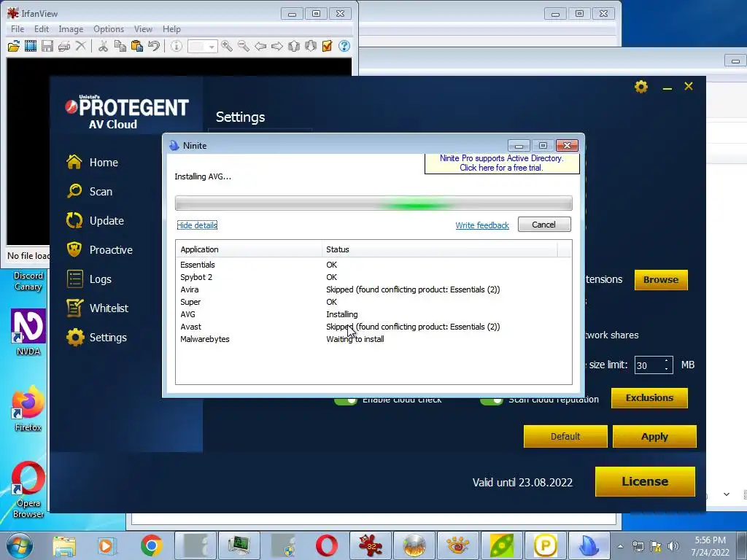Image resolution: width=747 pixels, height=560 pixels.
Task: Open Protegent Whitelist section
Action: (98, 308)
